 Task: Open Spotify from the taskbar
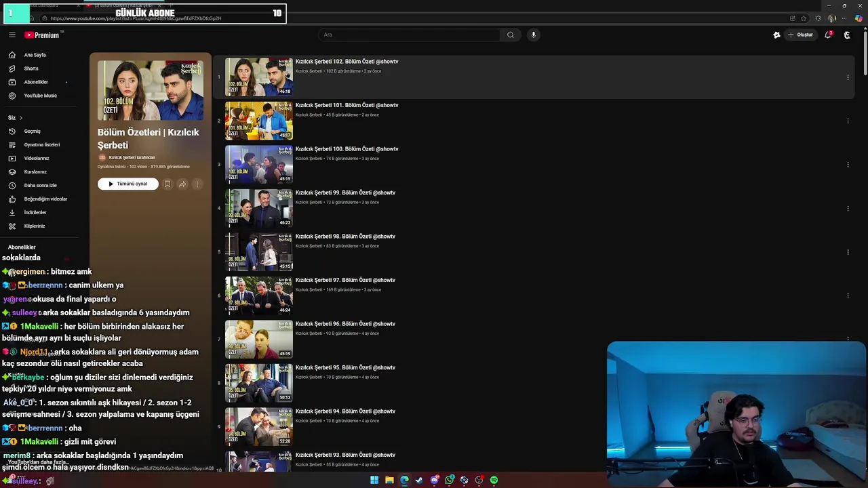pos(494,480)
